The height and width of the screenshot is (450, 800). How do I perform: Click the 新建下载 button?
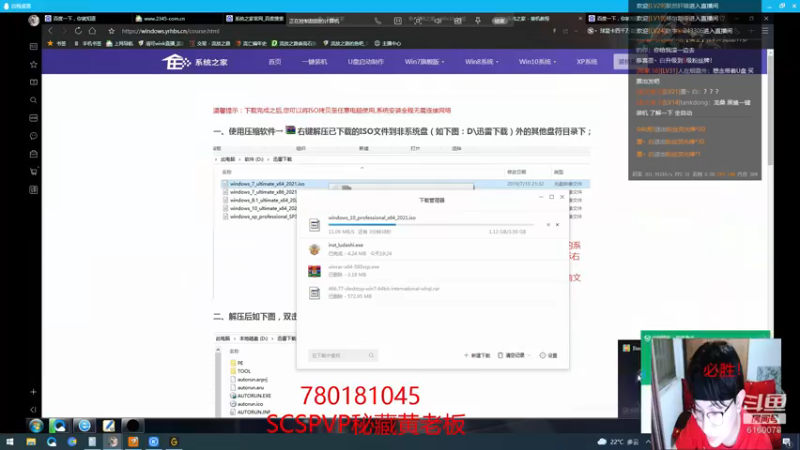point(477,355)
